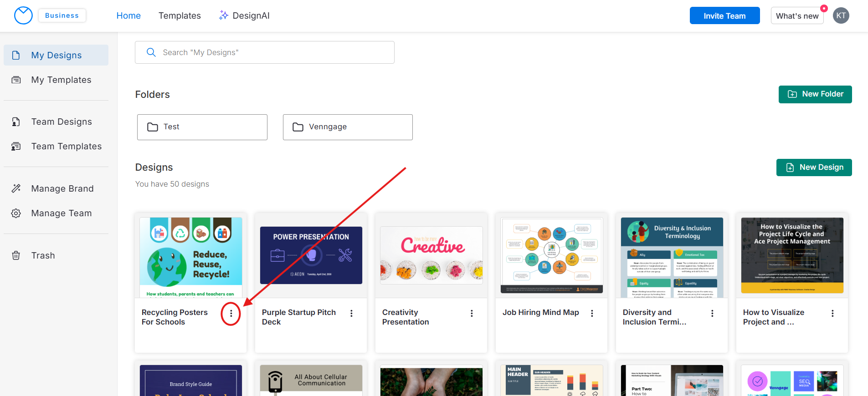Select Team Templates in the sidebar
Viewport: 868px width, 396px height.
[66, 146]
